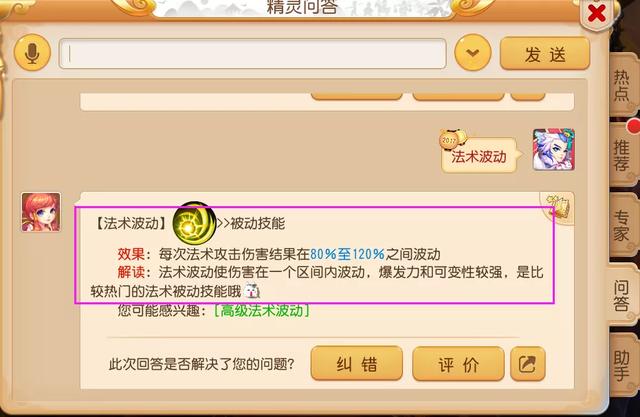Click the 2017 badge on the chat bubble
Screen dimensions: 640x417
pos(452,139)
